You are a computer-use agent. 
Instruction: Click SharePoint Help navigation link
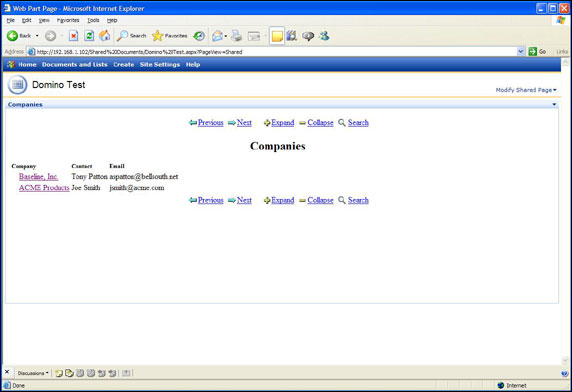pos(193,65)
